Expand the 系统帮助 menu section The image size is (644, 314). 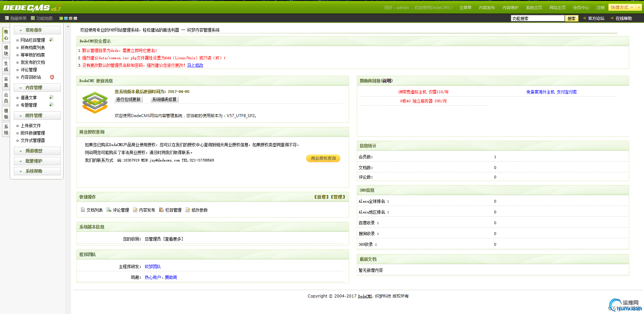point(37,171)
